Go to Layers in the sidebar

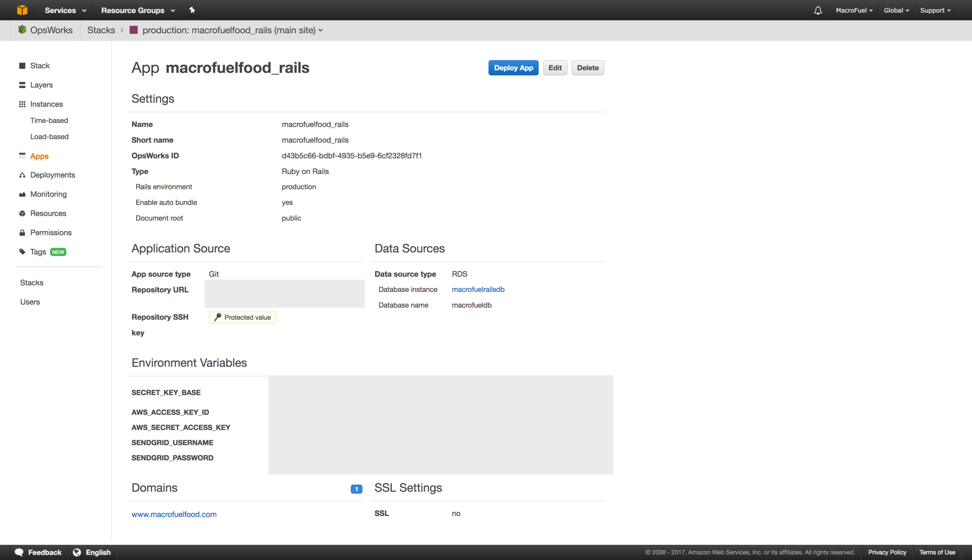tap(42, 85)
